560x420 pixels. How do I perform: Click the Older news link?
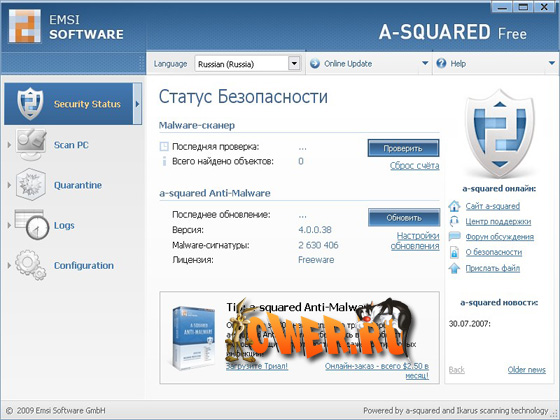click(527, 370)
